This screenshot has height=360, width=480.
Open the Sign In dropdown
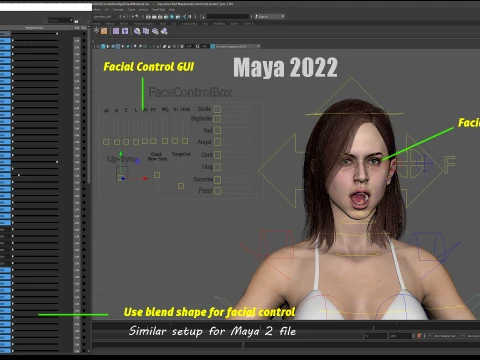point(270,17)
